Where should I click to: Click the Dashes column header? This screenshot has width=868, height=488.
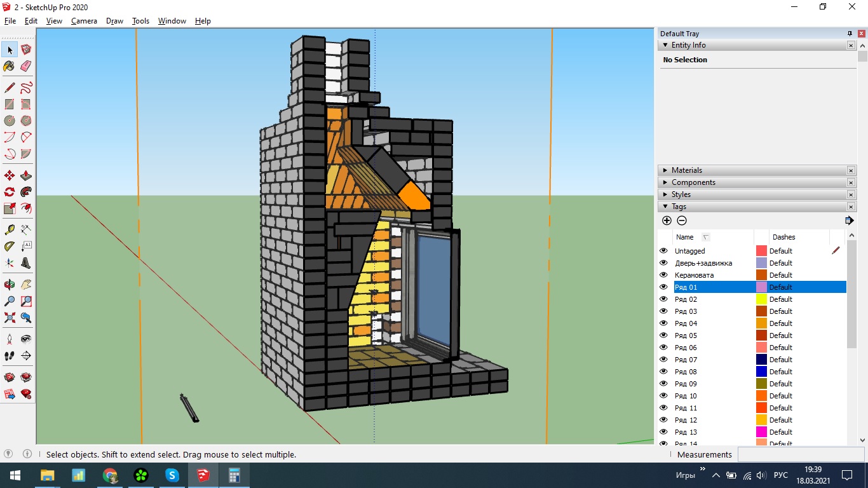coord(783,237)
